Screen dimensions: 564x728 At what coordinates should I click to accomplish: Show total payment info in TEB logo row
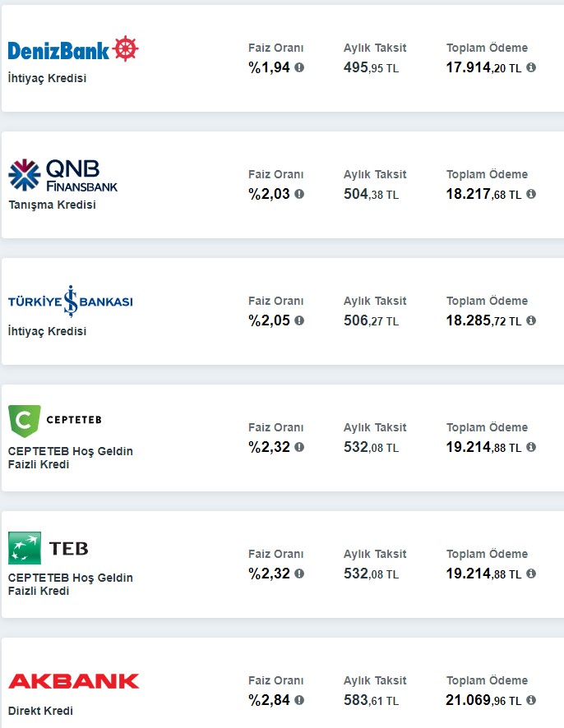pos(531,574)
